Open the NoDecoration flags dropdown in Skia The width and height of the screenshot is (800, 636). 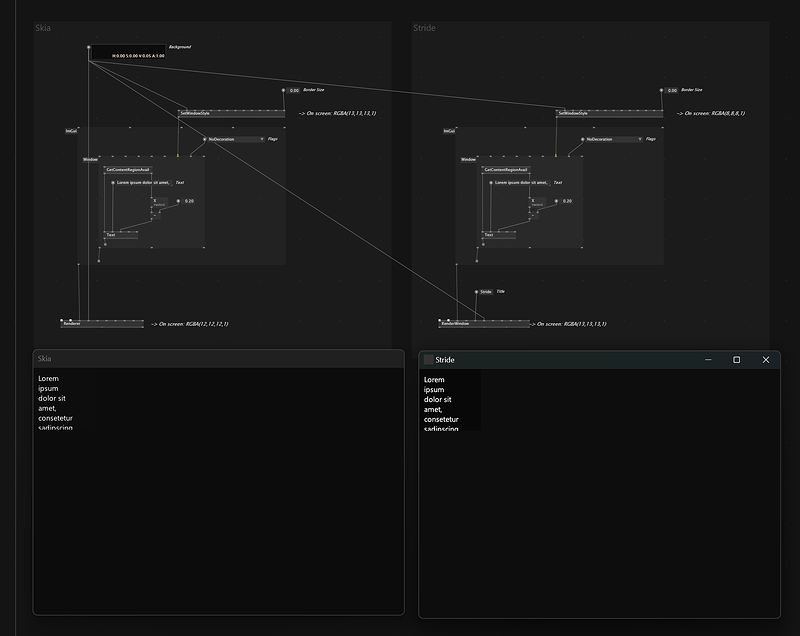point(234,139)
